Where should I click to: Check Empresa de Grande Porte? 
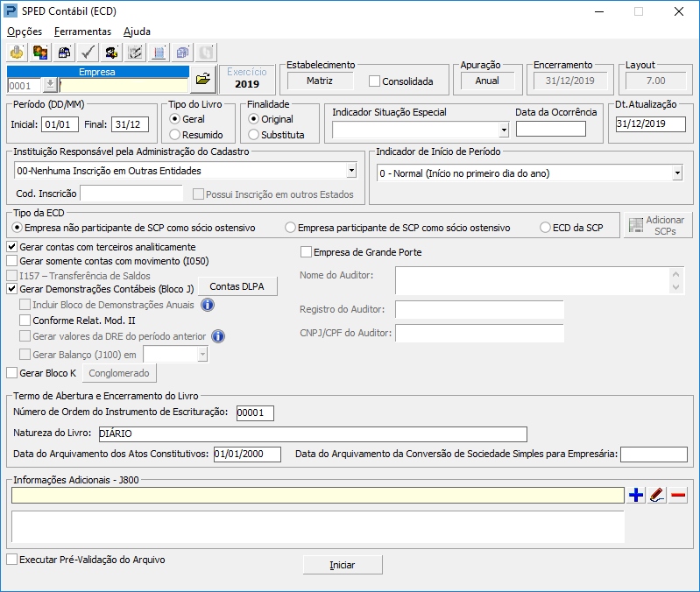point(307,252)
